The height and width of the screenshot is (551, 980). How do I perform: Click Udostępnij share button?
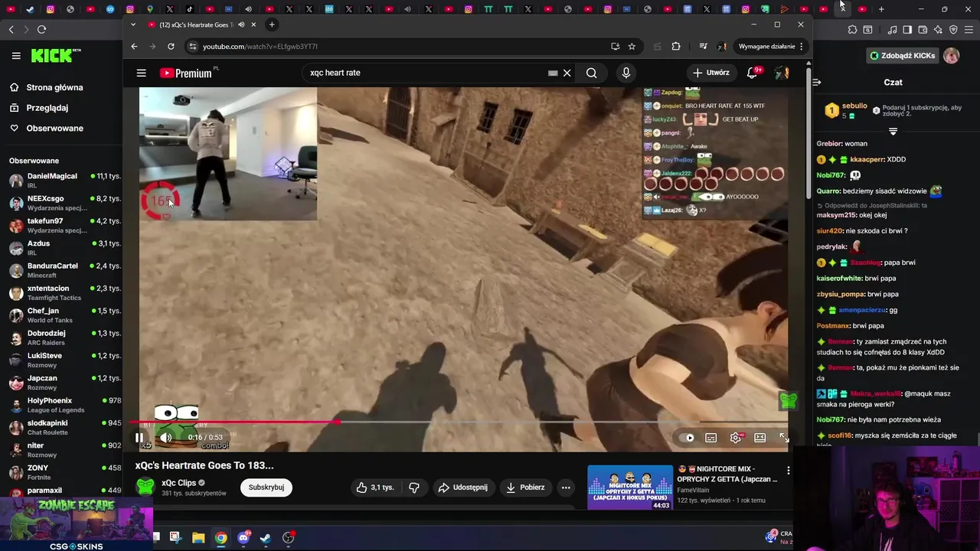[462, 487]
